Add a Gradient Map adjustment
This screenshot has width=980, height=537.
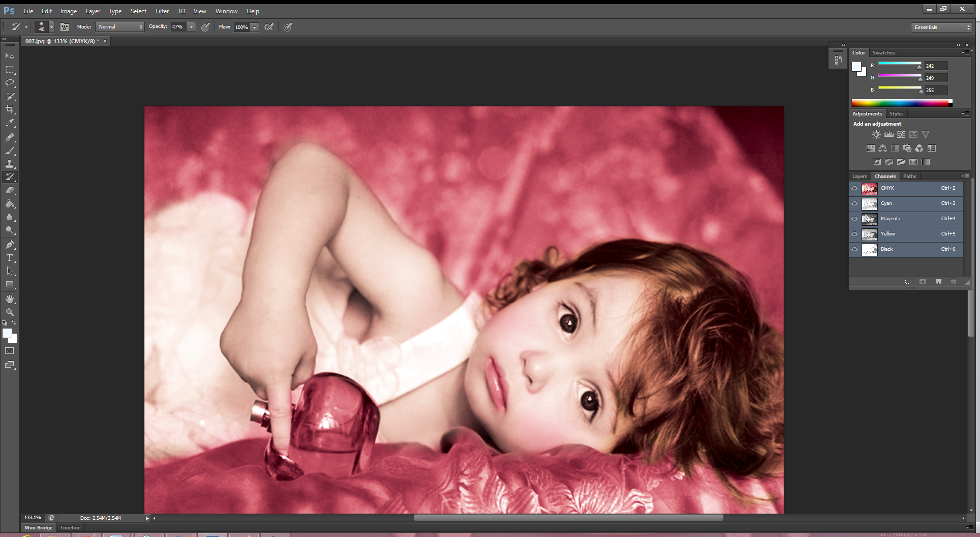coord(926,162)
